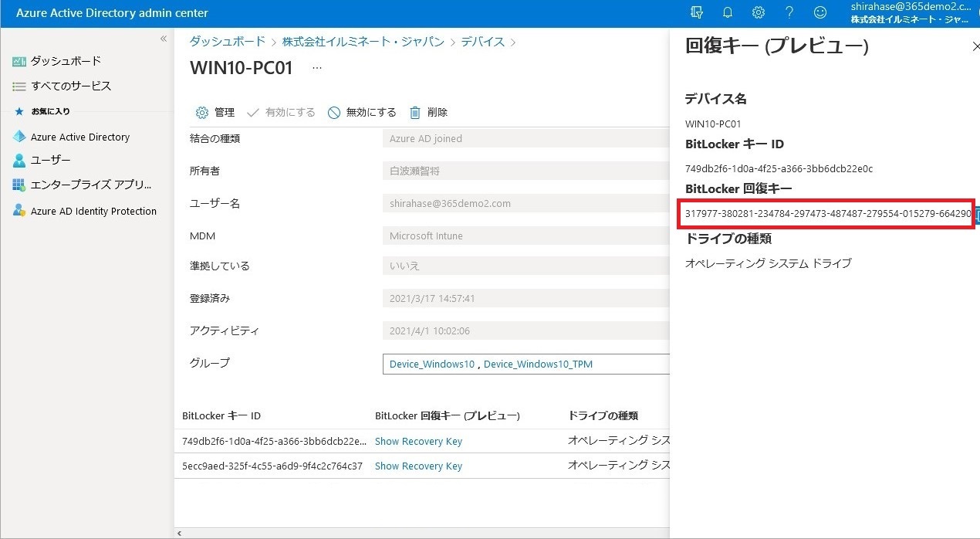This screenshot has height=539, width=980.
Task: Click the 登録済み field showing 2021/3/17 14:57:41
Action: coord(525,299)
